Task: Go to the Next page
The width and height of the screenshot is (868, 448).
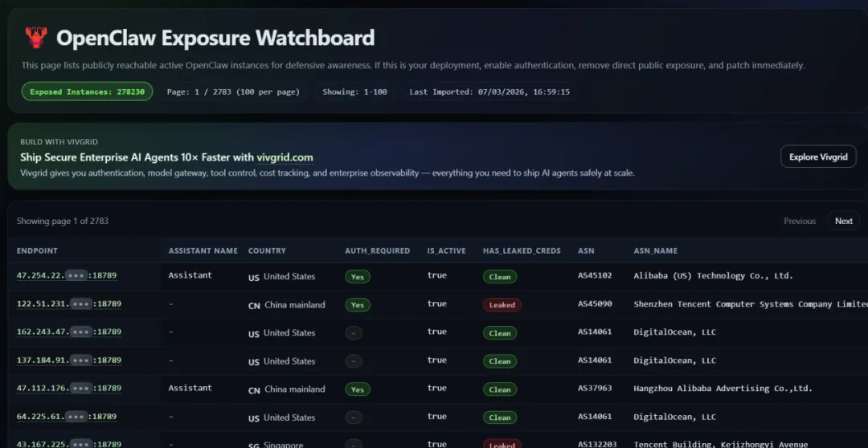Action: pyautogui.click(x=843, y=221)
